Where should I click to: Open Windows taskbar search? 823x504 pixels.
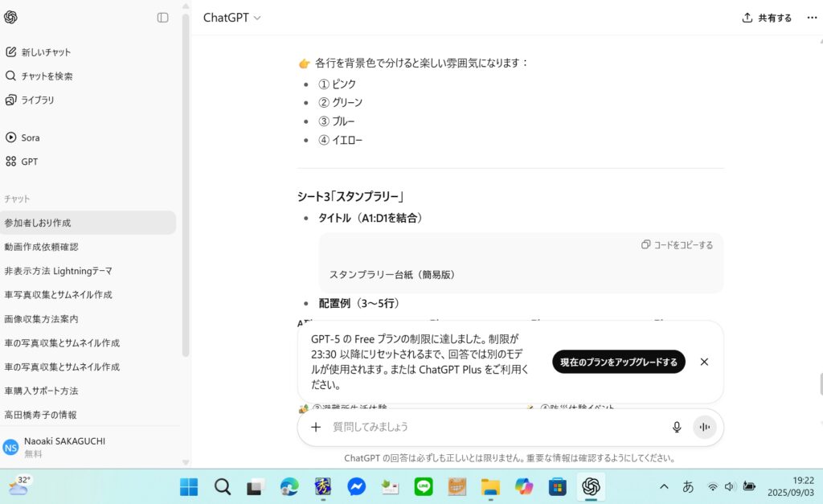point(223,487)
